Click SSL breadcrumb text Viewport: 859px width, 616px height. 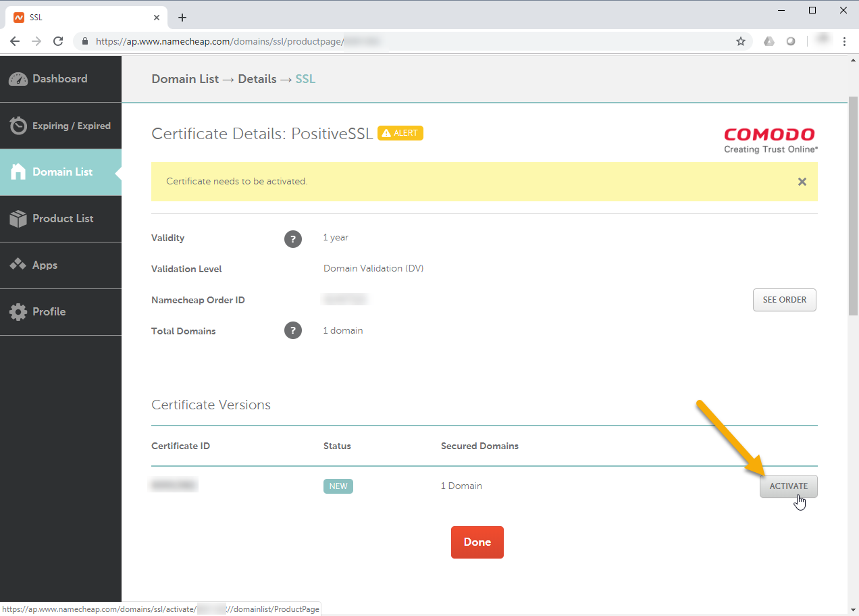[x=305, y=79]
